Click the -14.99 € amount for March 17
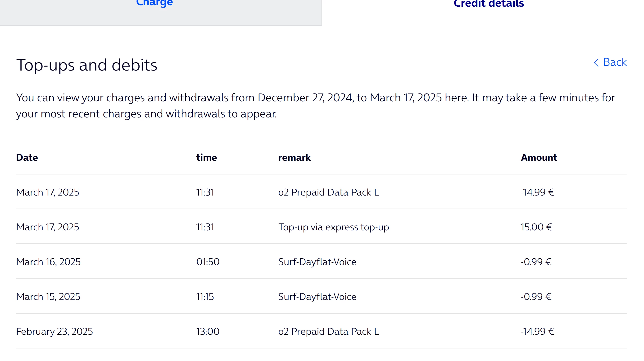This screenshot has width=644, height=361. tap(538, 192)
